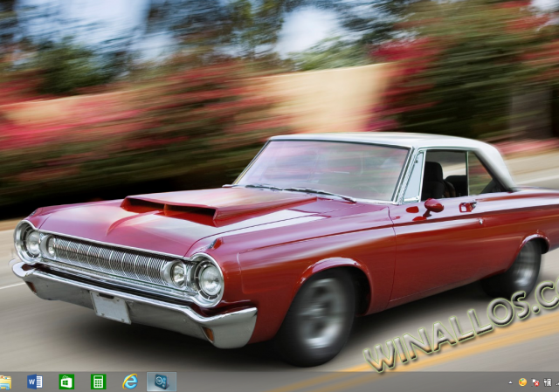Click the car's hood scoop
The width and height of the screenshot is (559, 392).
click(170, 207)
